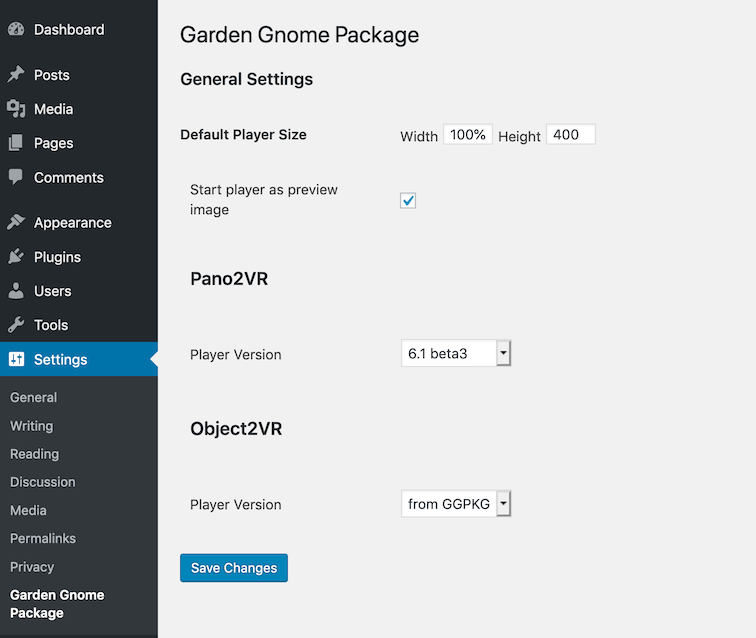This screenshot has height=638, width=756.
Task: Click the Pano2VR section heading
Action: pyautogui.click(x=229, y=279)
